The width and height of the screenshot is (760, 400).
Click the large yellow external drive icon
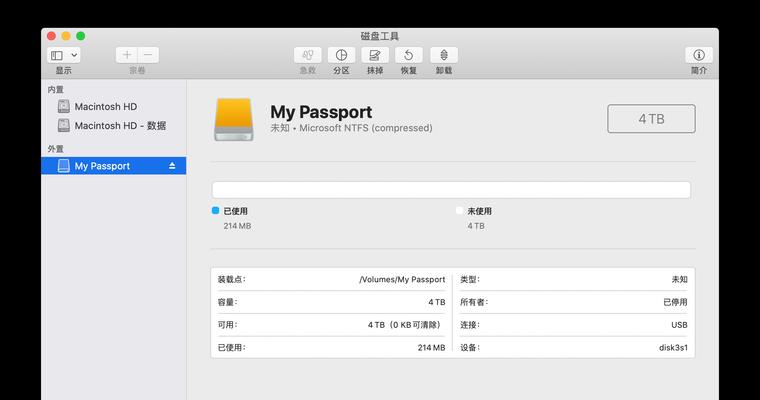coord(234,120)
